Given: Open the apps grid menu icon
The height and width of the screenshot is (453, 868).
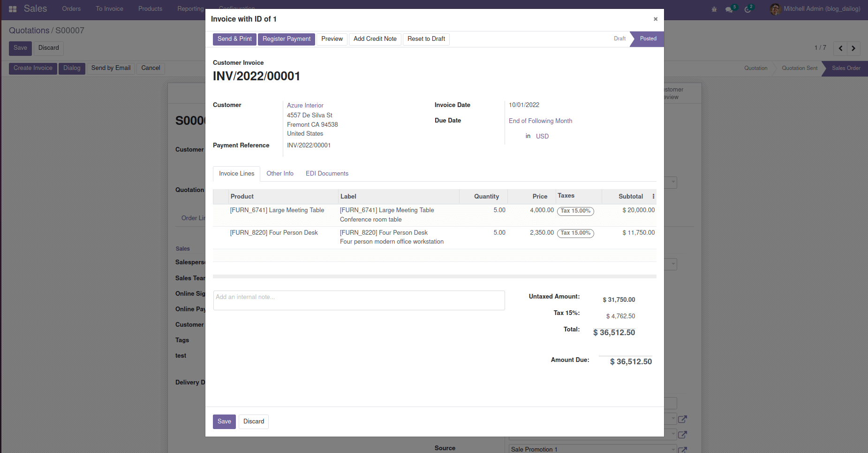Looking at the screenshot, I should click(13, 9).
